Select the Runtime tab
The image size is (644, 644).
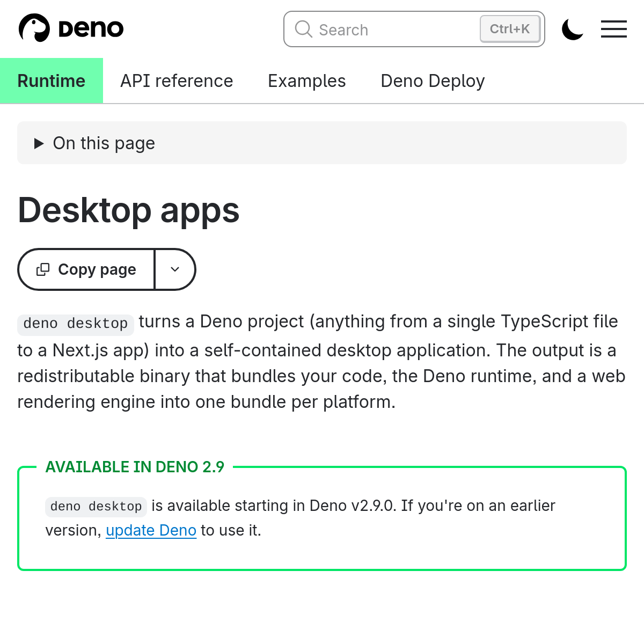52,80
